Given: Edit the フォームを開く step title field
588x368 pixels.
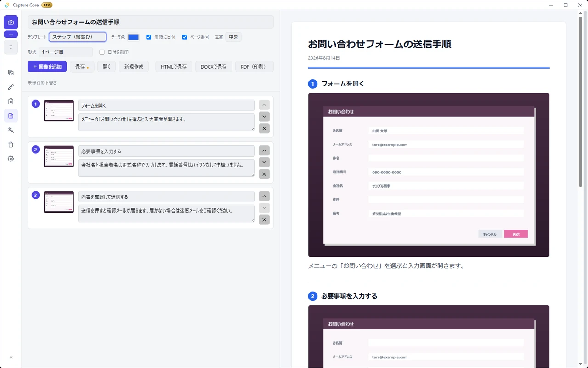Looking at the screenshot, I should pyautogui.click(x=166, y=105).
